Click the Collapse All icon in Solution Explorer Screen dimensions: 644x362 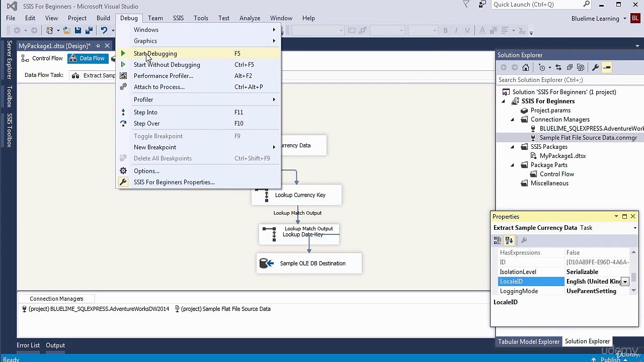pyautogui.click(x=570, y=67)
